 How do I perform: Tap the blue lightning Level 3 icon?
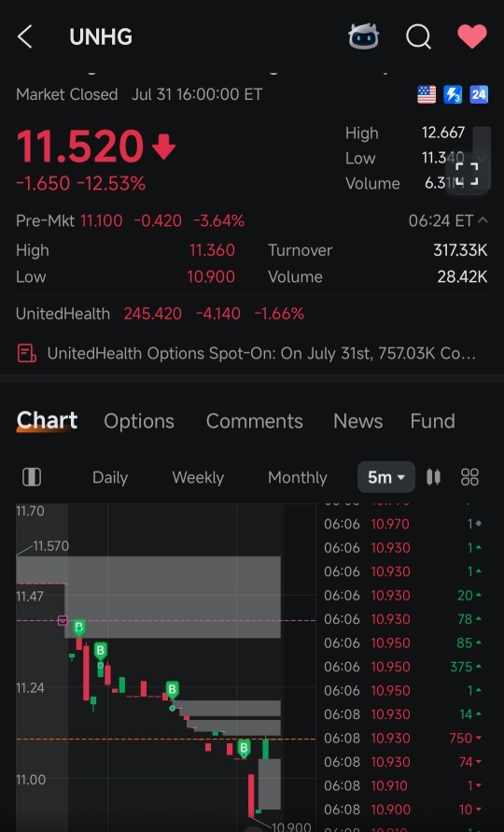453,95
